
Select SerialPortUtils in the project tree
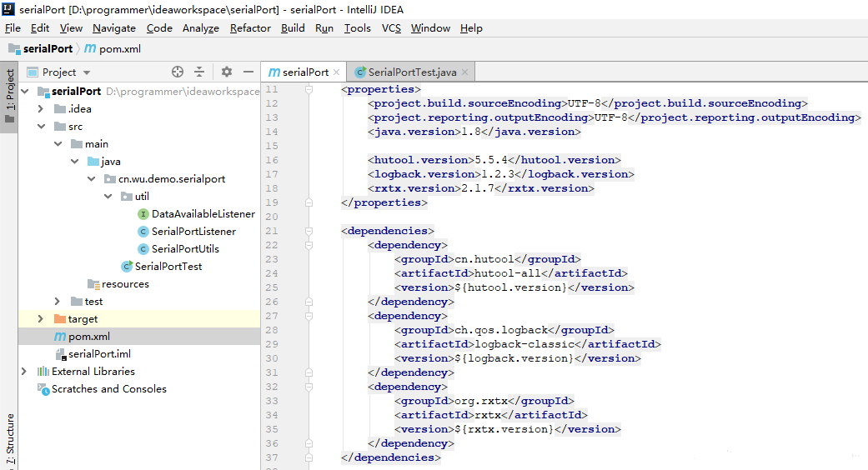point(185,249)
